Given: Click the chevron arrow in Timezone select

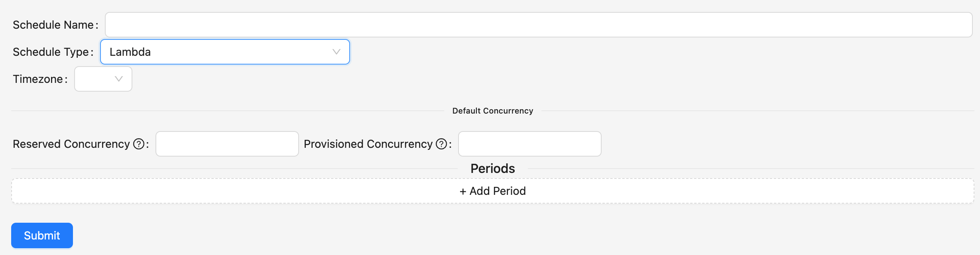Looking at the screenshot, I should [x=118, y=79].
